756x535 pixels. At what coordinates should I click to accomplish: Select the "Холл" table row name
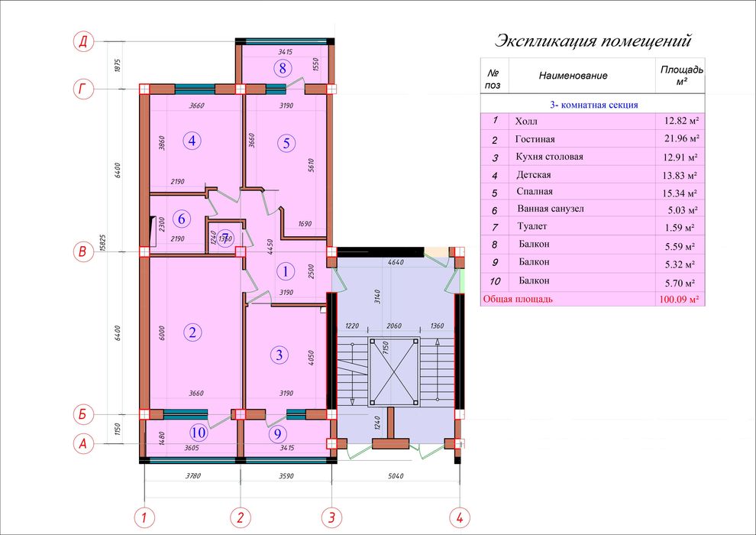(x=526, y=121)
